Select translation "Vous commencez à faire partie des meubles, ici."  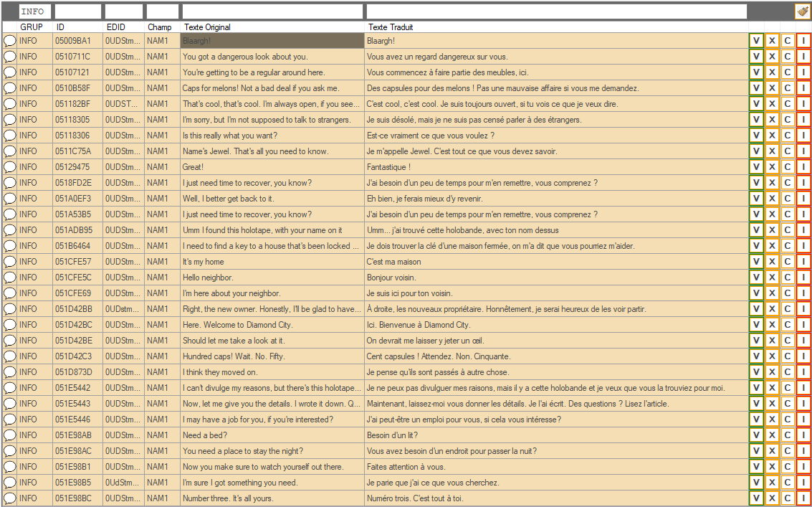447,72
